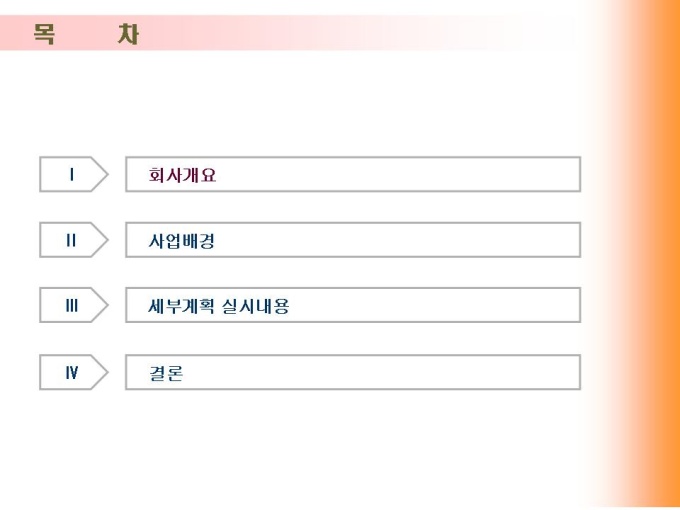
Task: Select the roman numeral II arrow tag
Action: coord(72,240)
